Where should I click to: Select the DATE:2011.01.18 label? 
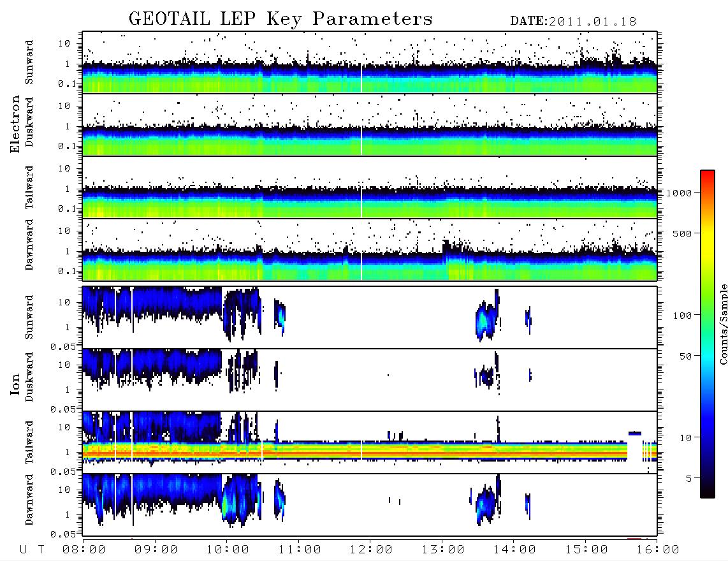point(573,22)
